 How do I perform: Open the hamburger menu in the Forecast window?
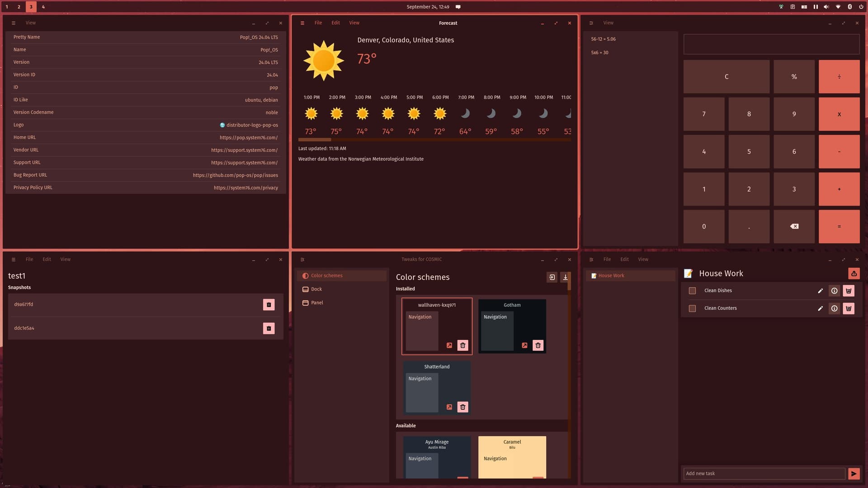point(302,23)
